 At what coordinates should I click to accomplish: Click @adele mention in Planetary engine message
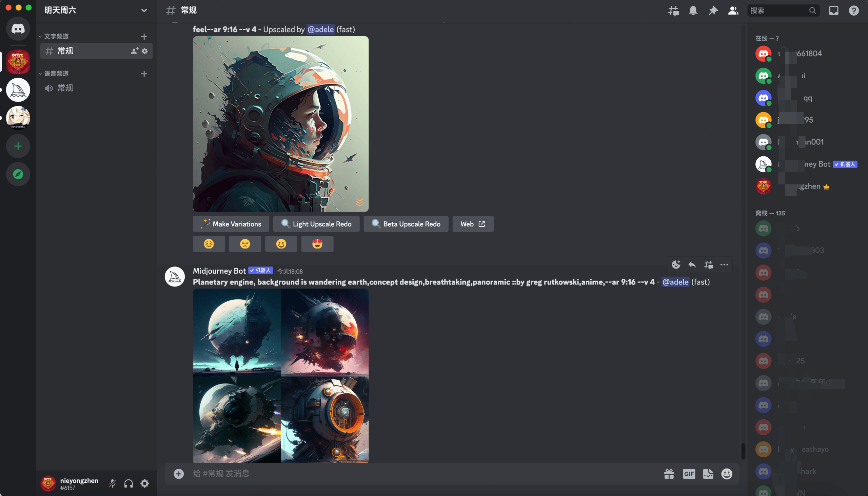[x=675, y=282]
